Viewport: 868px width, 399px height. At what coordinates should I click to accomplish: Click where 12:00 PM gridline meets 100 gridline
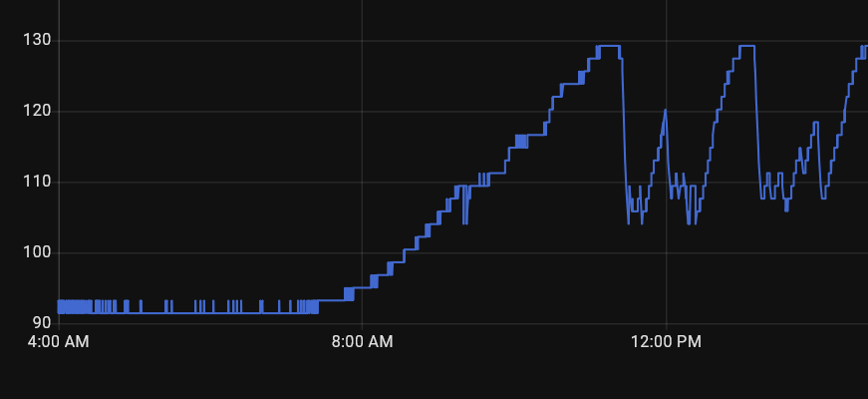(x=666, y=252)
